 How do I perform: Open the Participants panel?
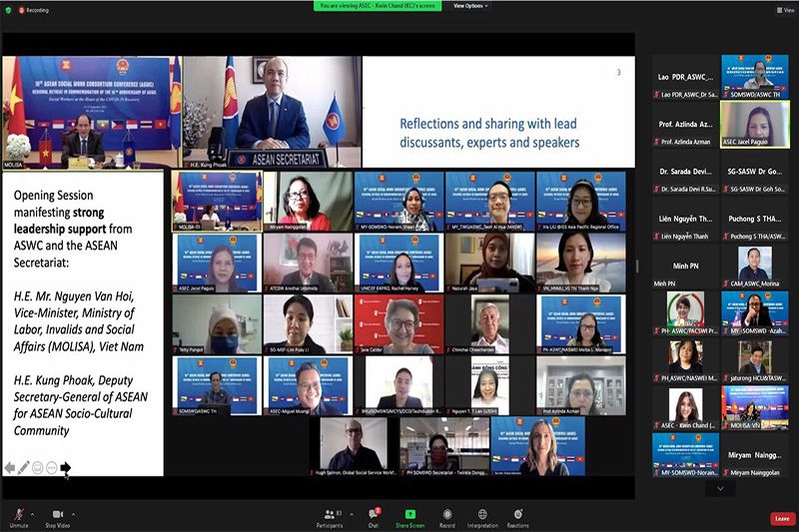(x=330, y=513)
